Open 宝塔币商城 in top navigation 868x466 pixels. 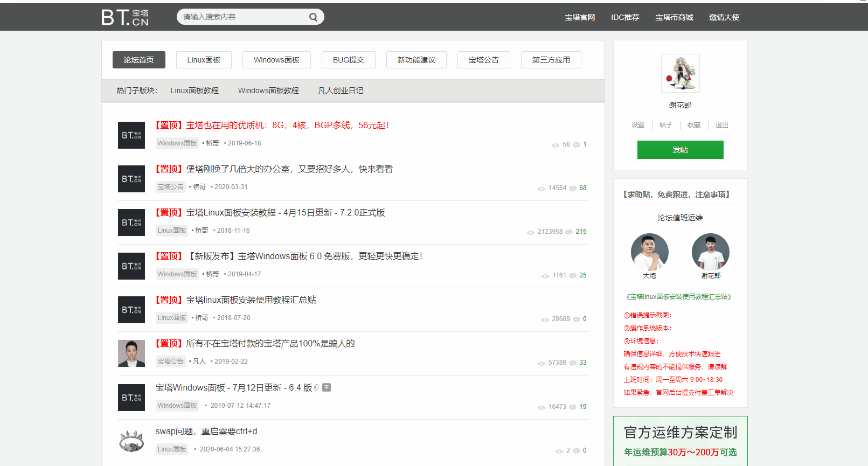674,17
